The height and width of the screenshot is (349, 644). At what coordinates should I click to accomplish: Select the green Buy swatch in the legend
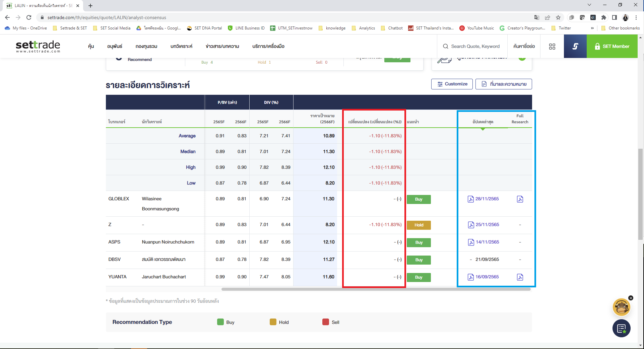[220, 322]
